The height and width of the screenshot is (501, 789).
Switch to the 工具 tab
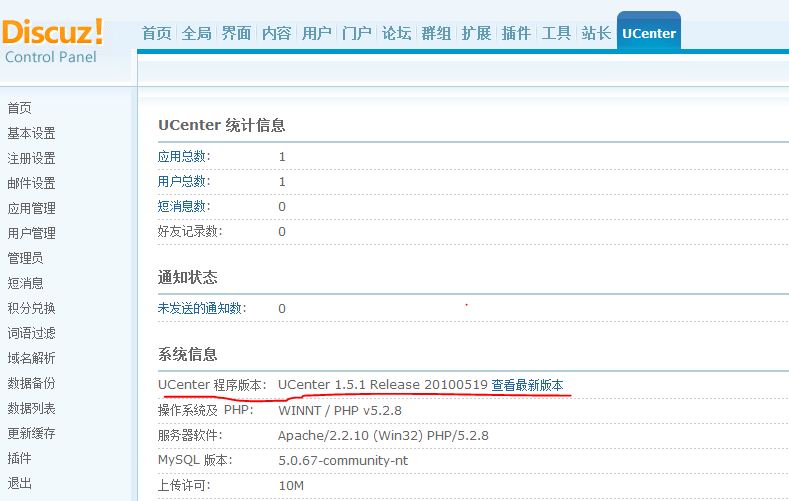click(x=556, y=33)
